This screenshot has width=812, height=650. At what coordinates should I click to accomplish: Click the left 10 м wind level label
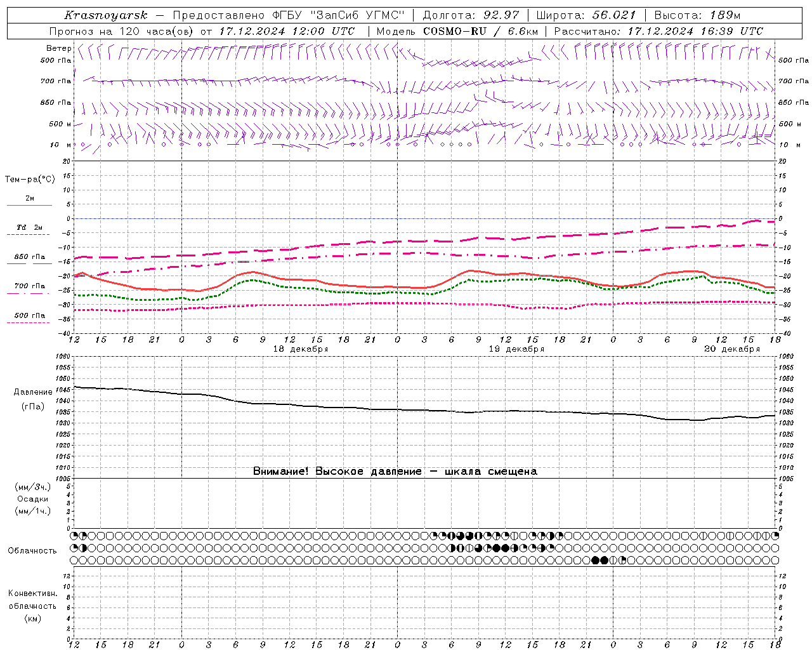click(x=60, y=145)
